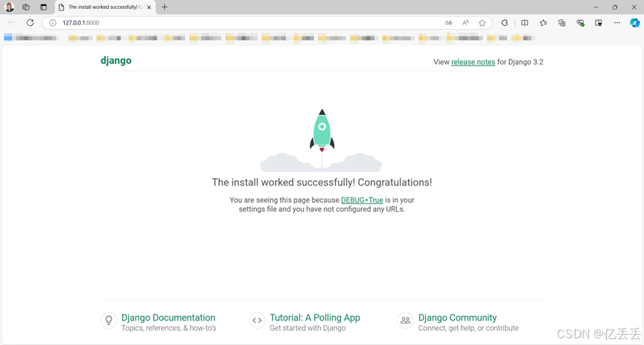Click 'Connect, get help, or contribute' text
Viewport: 644px width, 345px height.
click(468, 328)
